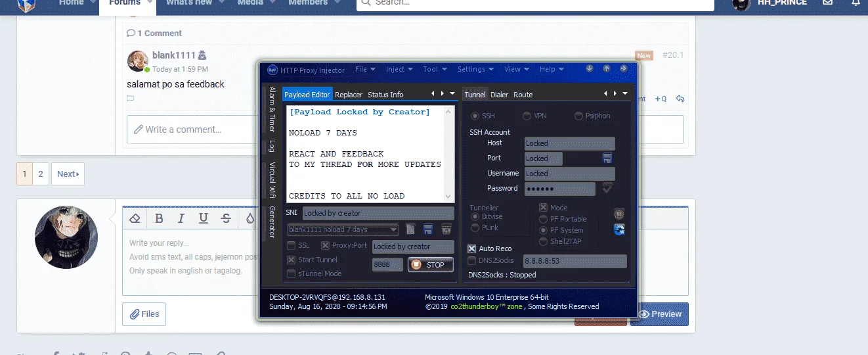Open the inbox envelope icon in forum header

click(827, 3)
